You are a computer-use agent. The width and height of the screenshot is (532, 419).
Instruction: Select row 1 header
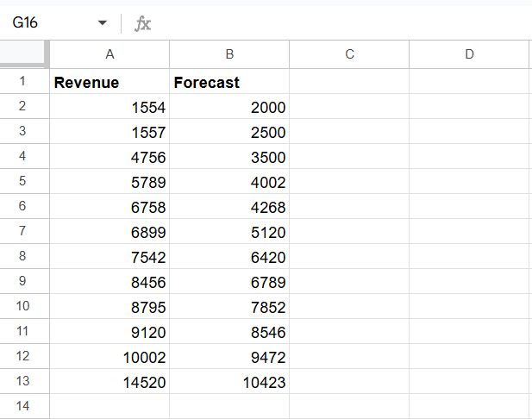pyautogui.click(x=22, y=81)
